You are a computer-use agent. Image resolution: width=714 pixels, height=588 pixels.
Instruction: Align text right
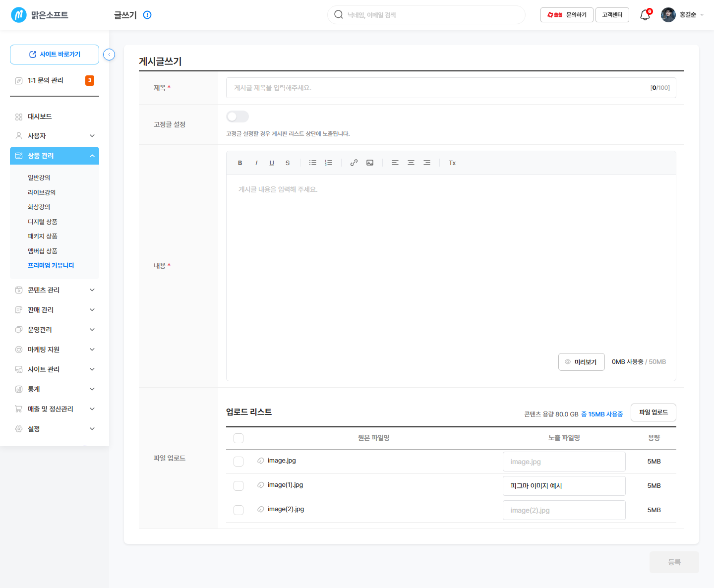click(427, 163)
